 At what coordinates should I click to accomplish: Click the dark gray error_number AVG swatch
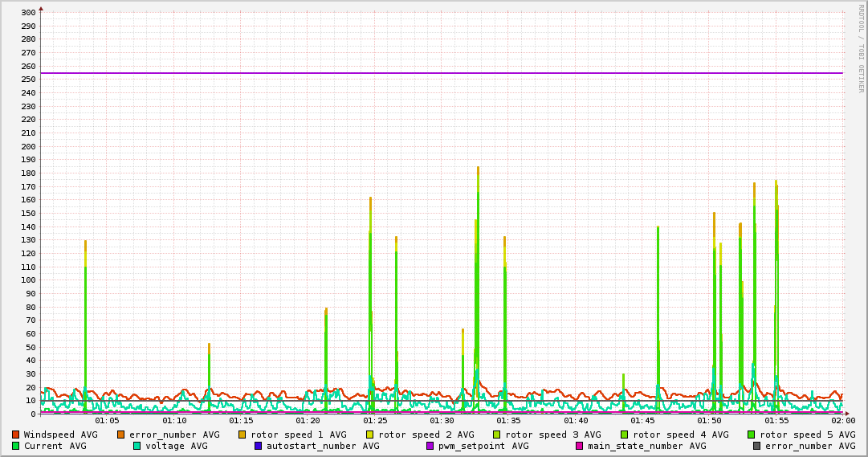[x=756, y=446]
